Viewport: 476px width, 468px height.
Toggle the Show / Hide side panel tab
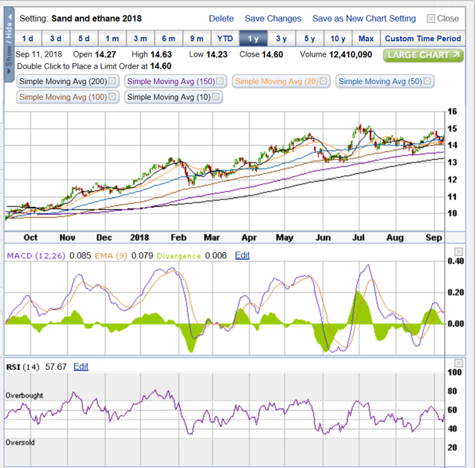tap(9, 45)
